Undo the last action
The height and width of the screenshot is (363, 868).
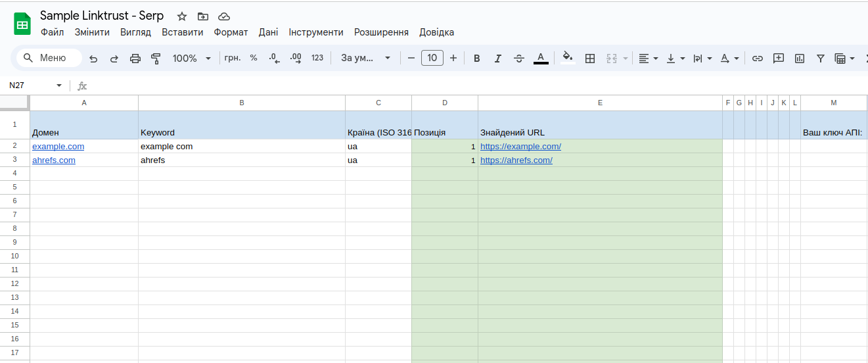93,59
